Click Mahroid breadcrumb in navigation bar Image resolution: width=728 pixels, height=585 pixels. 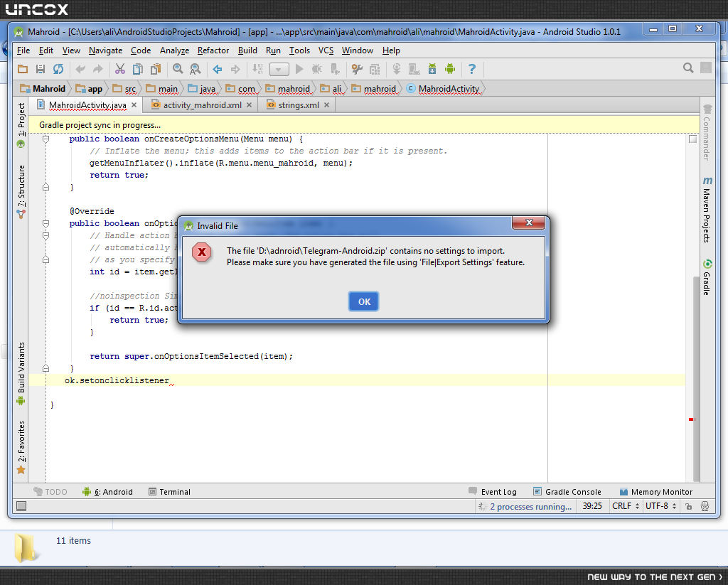[43, 88]
